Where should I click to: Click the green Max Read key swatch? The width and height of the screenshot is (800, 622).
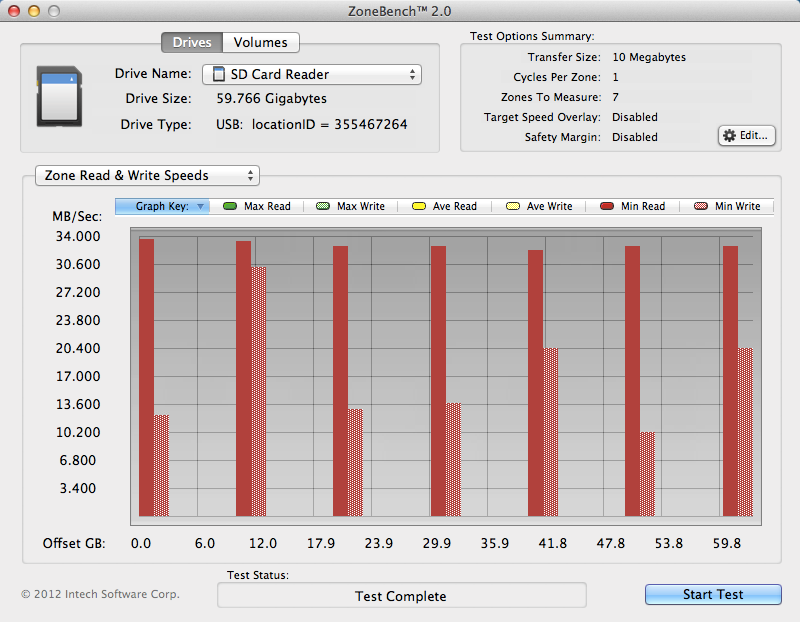click(229, 206)
